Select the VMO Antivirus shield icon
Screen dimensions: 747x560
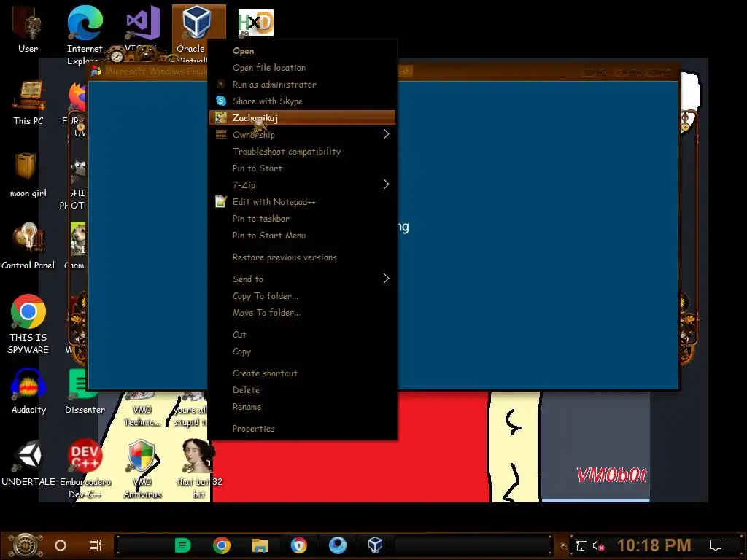[142, 469]
